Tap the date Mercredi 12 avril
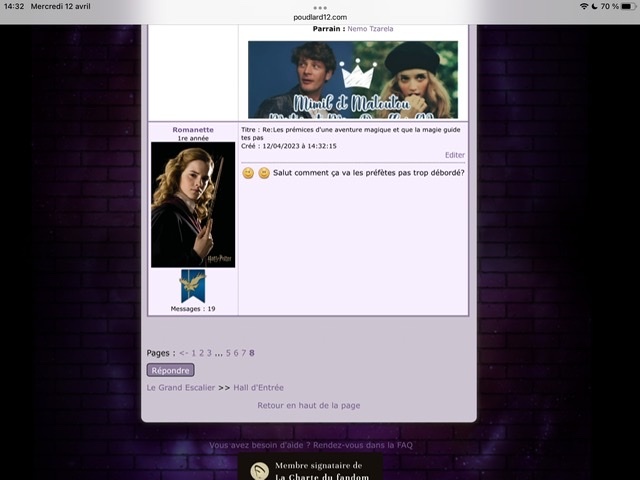 pos(60,6)
